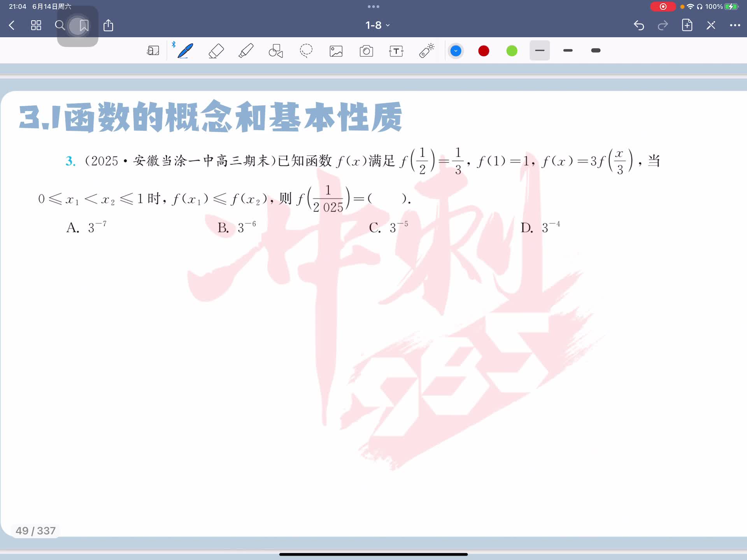747x560 pixels.
Task: Select the Eraser tool
Action: click(216, 51)
